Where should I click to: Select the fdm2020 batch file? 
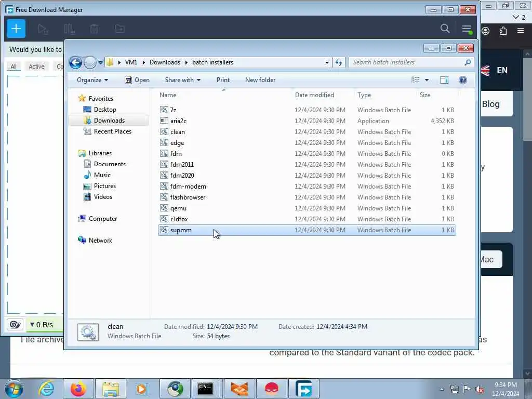(x=307, y=176)
